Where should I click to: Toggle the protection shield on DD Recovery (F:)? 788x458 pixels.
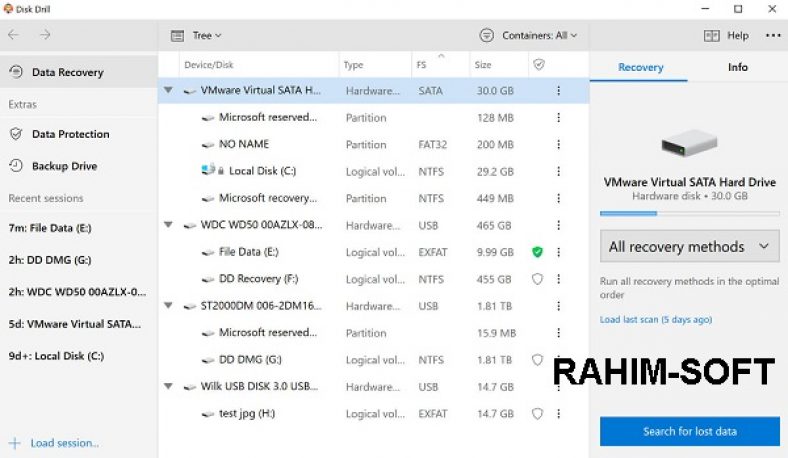537,279
